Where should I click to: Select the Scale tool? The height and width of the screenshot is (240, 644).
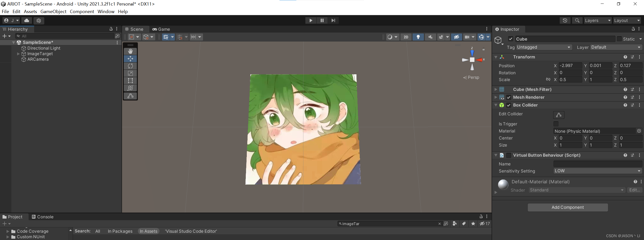point(130,73)
